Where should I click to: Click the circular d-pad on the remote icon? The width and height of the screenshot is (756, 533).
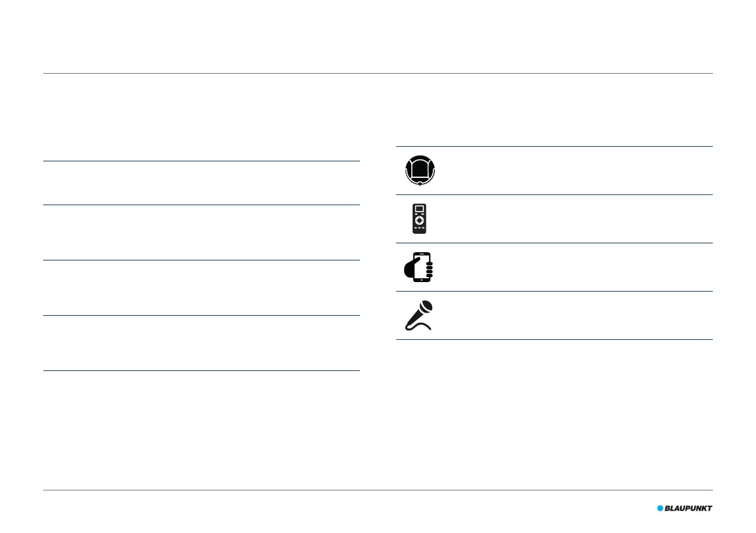(x=420, y=220)
